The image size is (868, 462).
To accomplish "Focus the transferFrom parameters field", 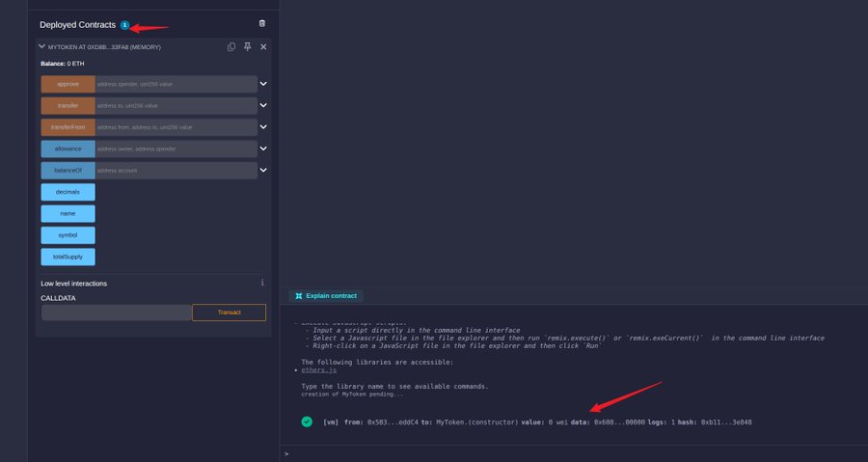I will coord(176,127).
